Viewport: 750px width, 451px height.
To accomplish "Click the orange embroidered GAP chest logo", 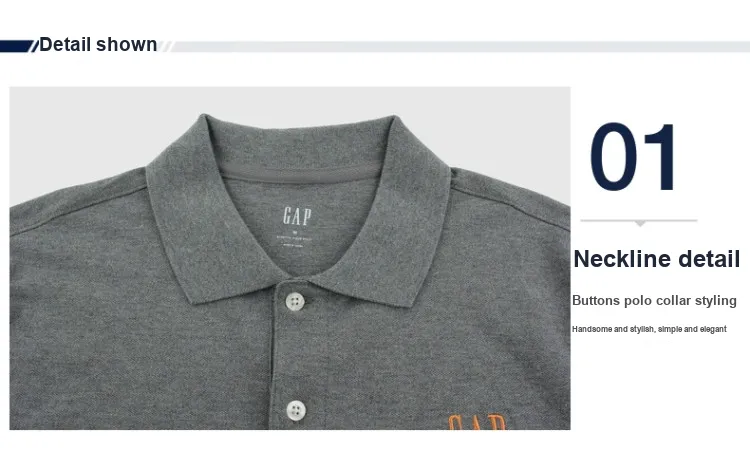I will pyautogui.click(x=477, y=422).
